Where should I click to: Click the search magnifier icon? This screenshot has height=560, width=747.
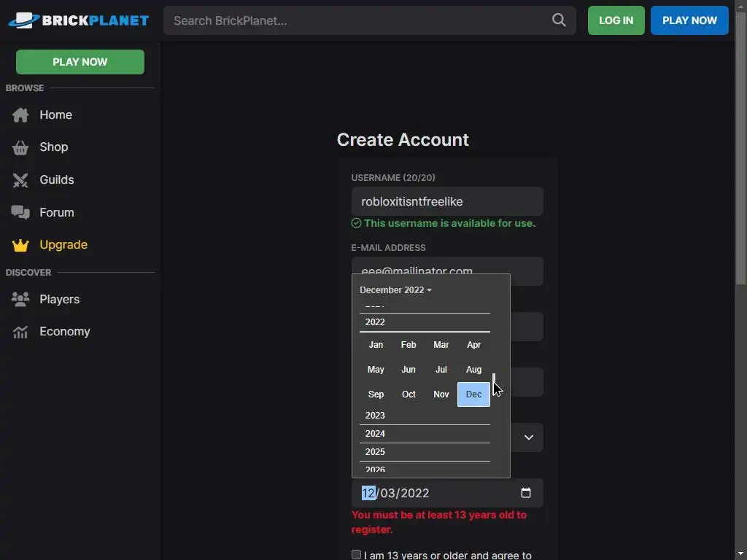pos(559,20)
